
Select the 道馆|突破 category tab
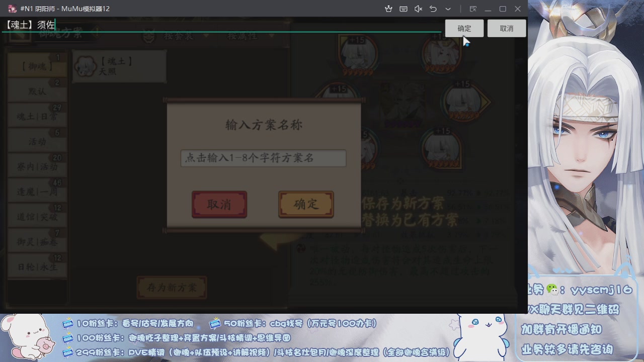(37, 217)
